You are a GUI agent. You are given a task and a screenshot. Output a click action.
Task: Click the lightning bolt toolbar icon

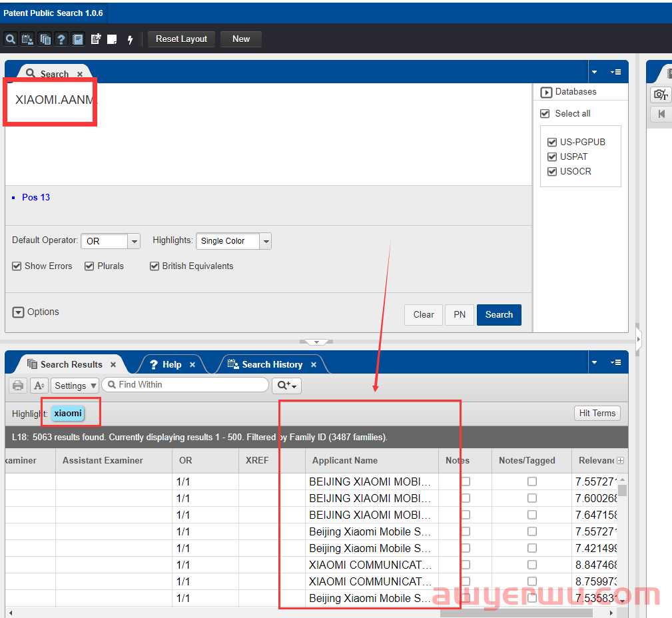(130, 39)
